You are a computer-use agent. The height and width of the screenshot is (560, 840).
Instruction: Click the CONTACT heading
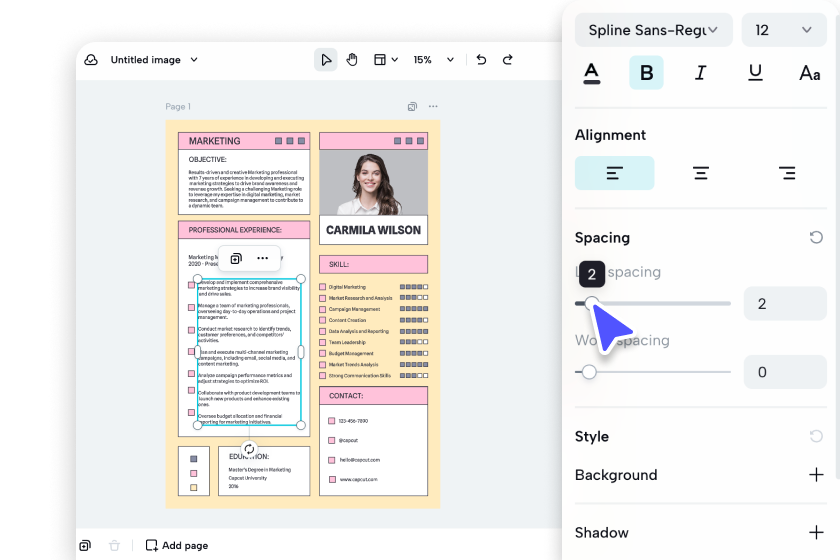(346, 395)
